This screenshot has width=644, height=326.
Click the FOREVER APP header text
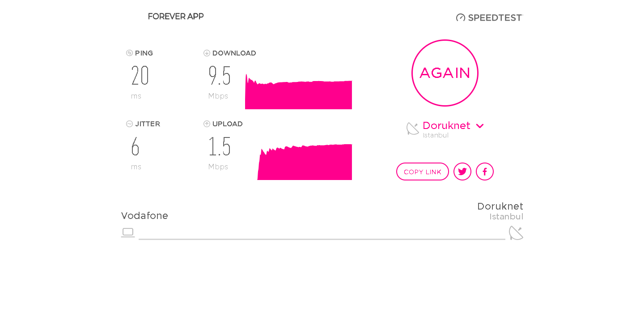[x=176, y=17]
